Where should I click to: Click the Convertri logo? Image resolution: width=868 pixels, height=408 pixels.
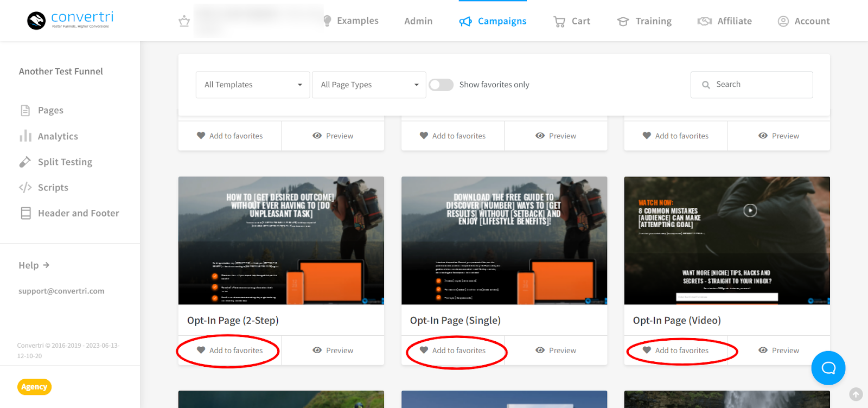coord(69,21)
